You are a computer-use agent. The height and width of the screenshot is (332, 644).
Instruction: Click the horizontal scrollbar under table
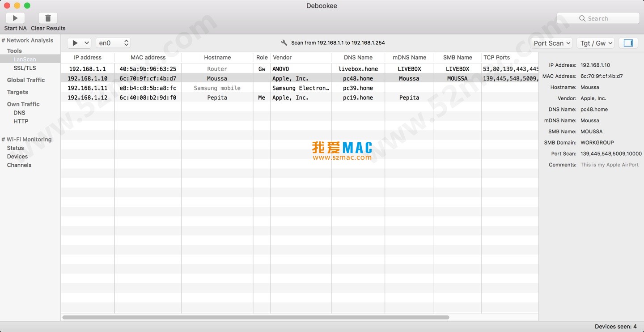[255, 317]
